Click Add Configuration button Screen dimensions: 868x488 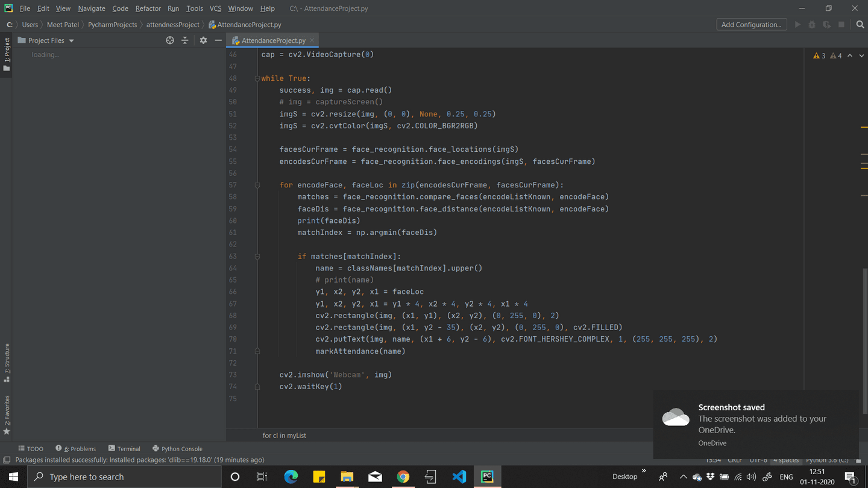[751, 25]
